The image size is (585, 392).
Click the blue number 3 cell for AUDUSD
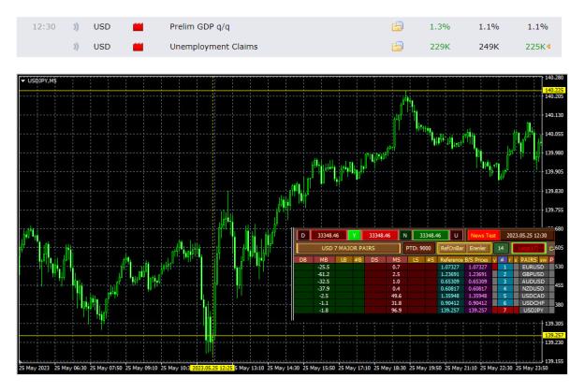(x=505, y=282)
